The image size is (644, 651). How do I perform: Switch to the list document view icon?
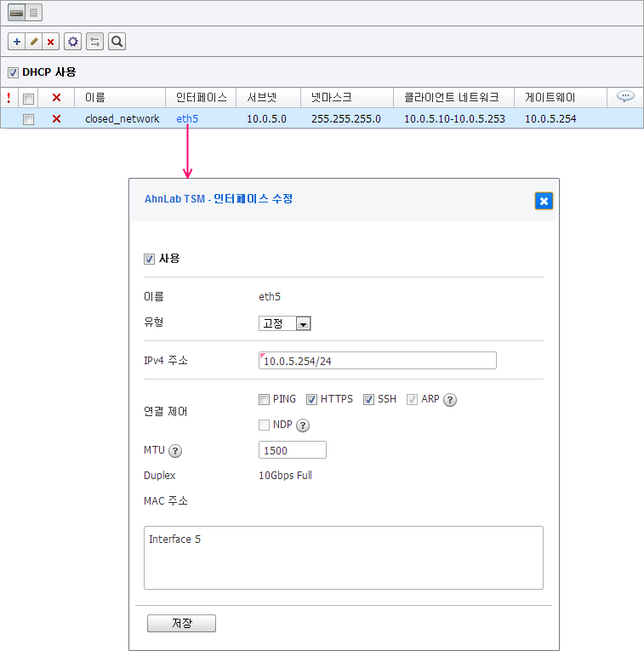point(33,13)
